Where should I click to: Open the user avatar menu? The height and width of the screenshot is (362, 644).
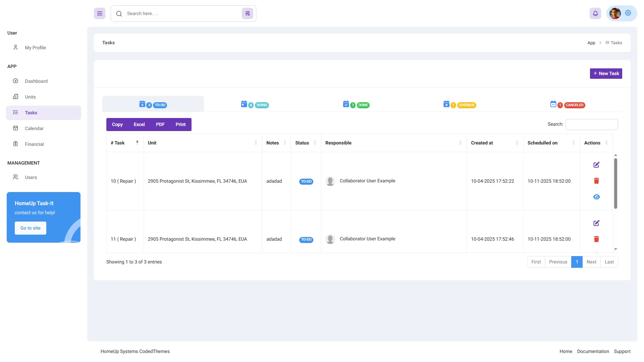click(615, 13)
